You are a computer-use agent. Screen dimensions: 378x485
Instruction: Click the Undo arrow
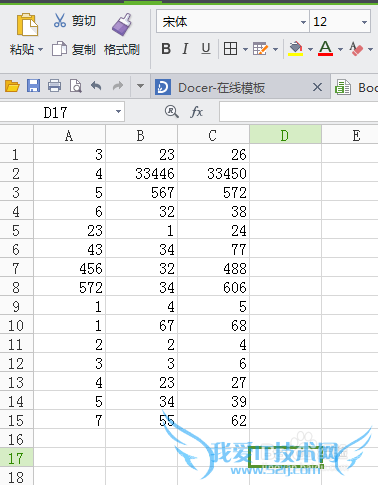coord(96,86)
